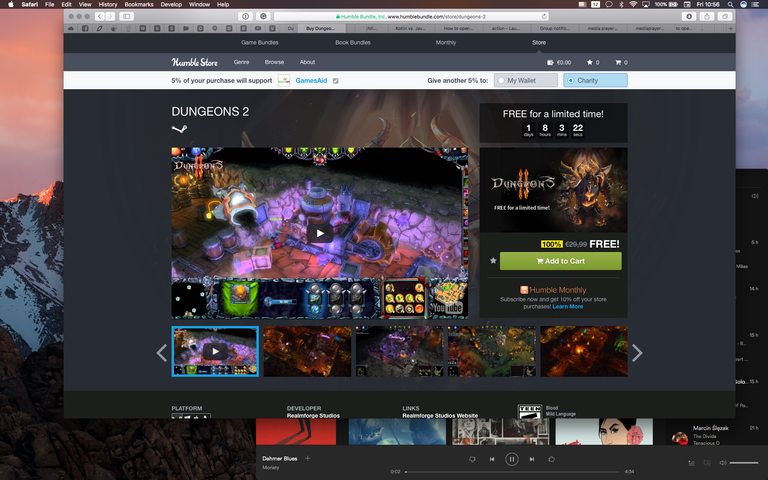Open the GamesAid charity link

311,81
